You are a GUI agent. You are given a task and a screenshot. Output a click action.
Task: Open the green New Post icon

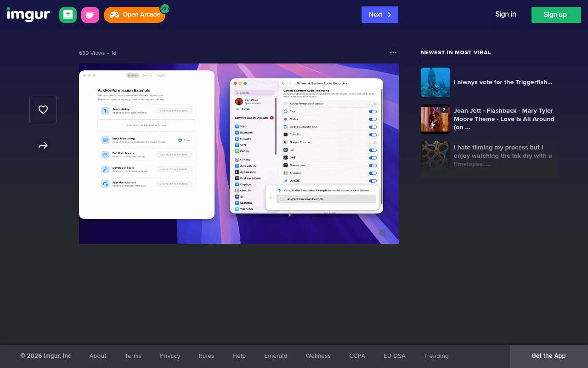(68, 15)
